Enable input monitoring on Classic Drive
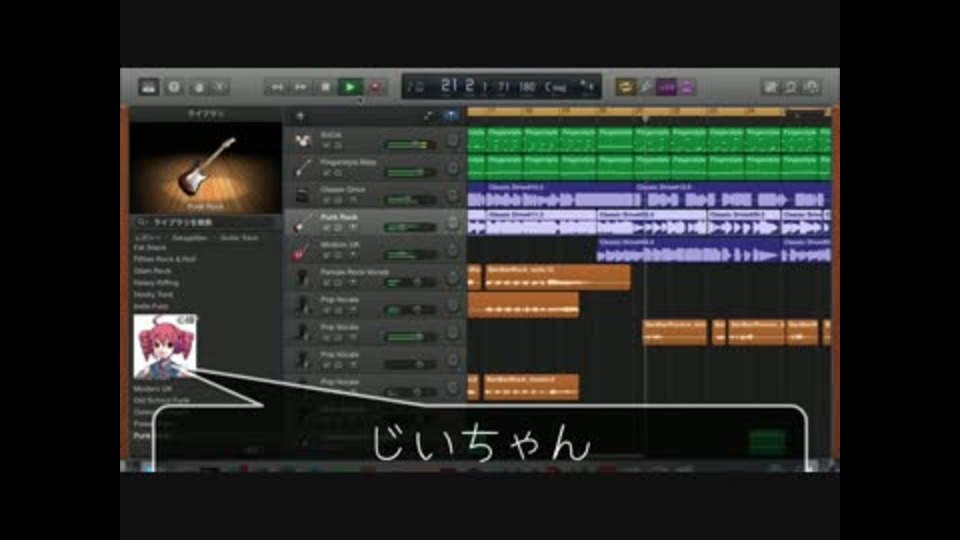 click(x=353, y=200)
